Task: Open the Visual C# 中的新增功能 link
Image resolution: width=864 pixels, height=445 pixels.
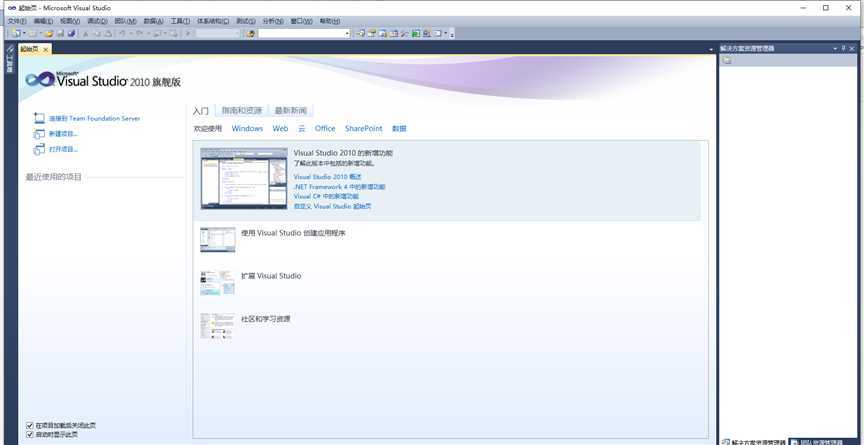Action: pyautogui.click(x=326, y=196)
